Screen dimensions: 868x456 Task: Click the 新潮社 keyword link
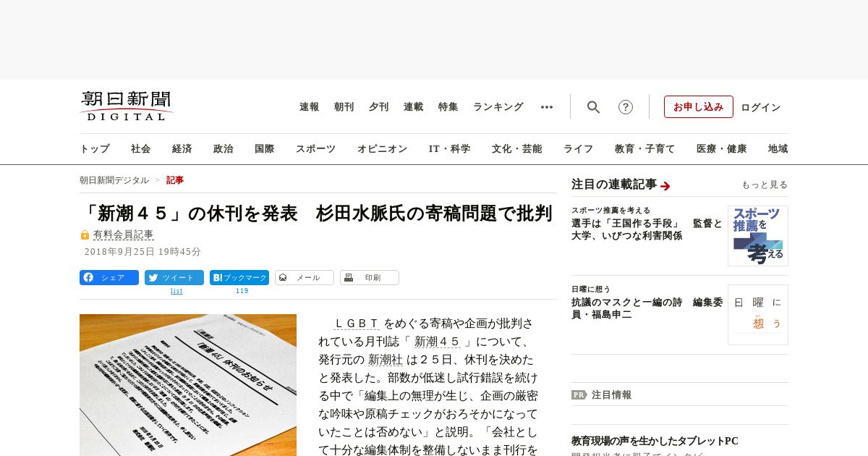[386, 360]
